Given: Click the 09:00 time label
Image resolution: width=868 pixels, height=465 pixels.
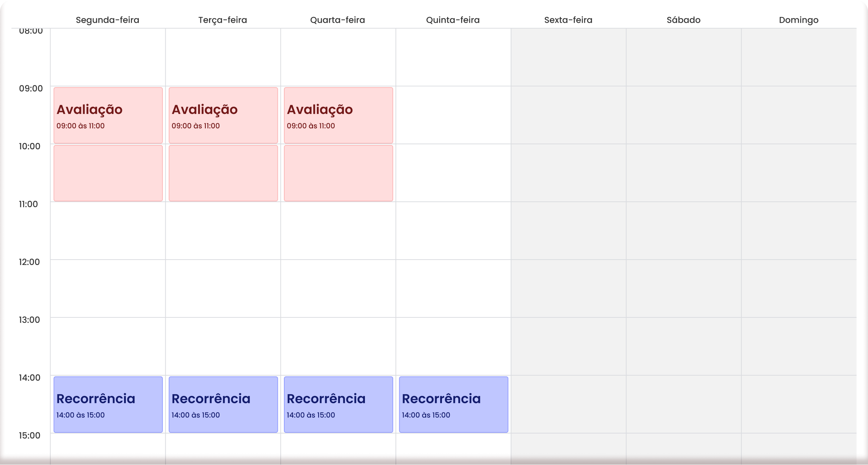Looking at the screenshot, I should point(31,89).
